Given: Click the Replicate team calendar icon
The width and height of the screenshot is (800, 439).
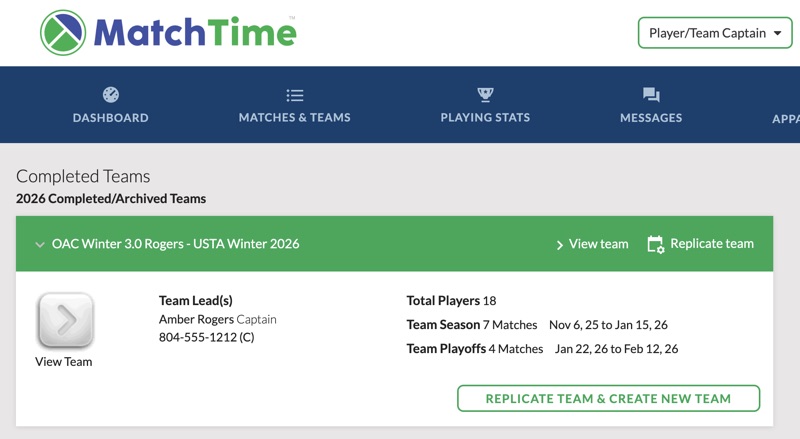Looking at the screenshot, I should 656,245.
